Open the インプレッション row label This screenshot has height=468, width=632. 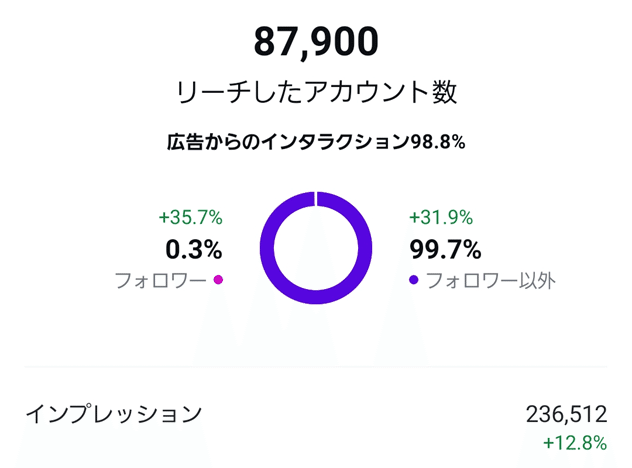tap(113, 414)
